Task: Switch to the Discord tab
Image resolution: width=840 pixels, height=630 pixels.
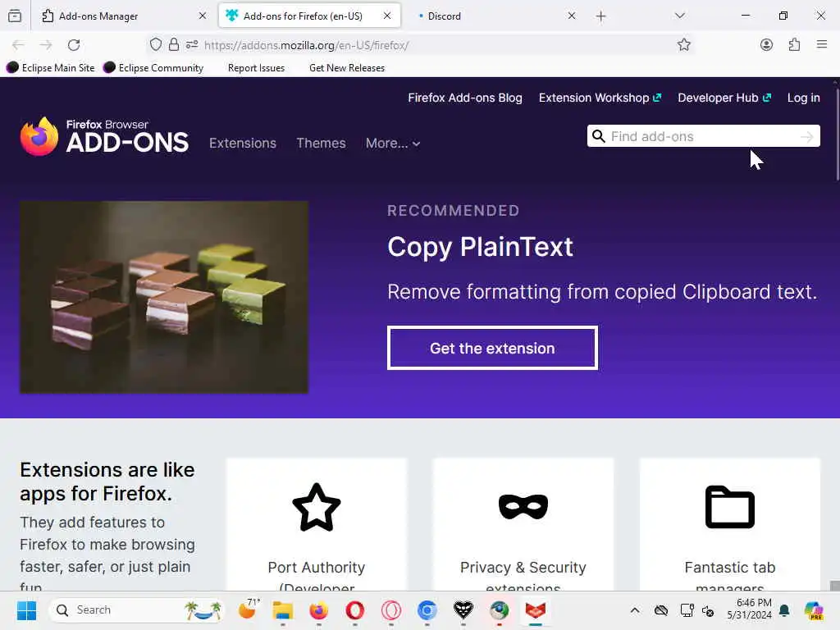Action: click(x=494, y=16)
